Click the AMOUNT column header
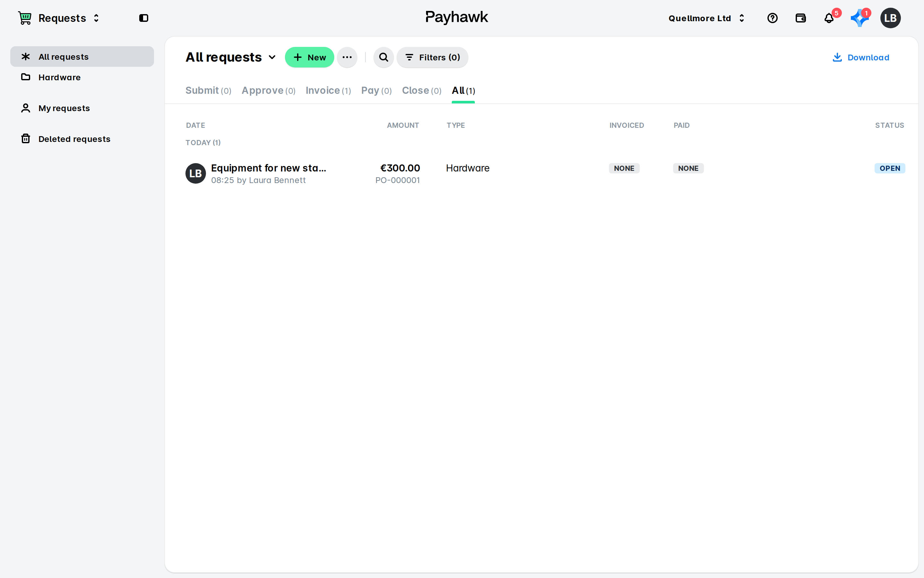The image size is (924, 578). (x=403, y=125)
